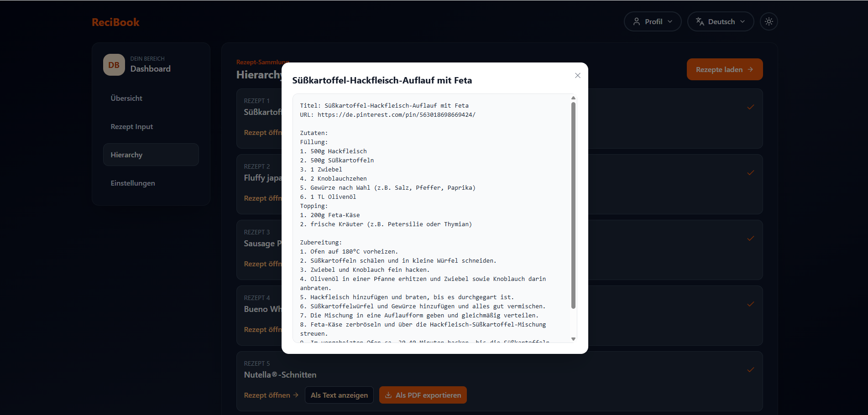Image resolution: width=868 pixels, height=415 pixels.
Task: Open the Übersicht sidebar item
Action: click(x=151, y=98)
